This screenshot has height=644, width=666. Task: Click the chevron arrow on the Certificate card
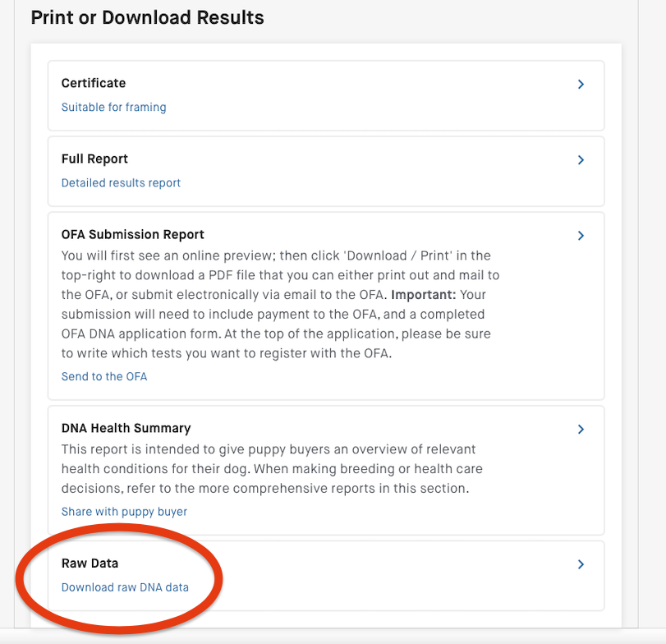tap(581, 84)
